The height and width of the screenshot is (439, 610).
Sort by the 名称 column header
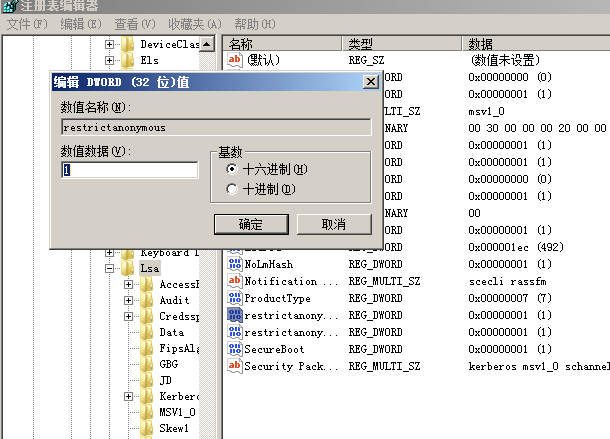coord(282,44)
